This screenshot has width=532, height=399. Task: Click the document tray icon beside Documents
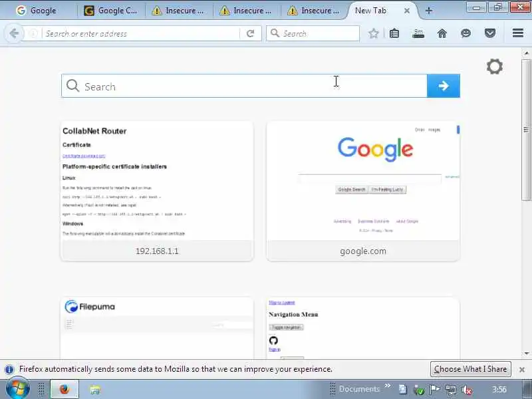402,390
